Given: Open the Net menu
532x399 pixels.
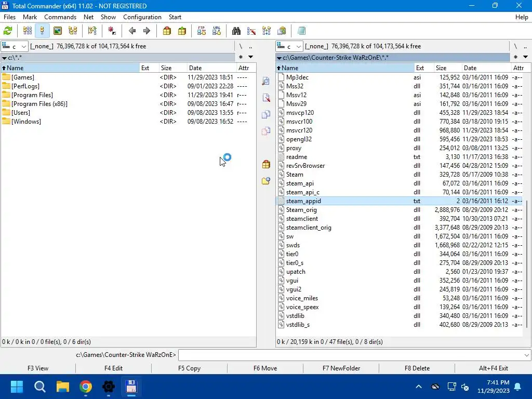Looking at the screenshot, I should pyautogui.click(x=88, y=17).
